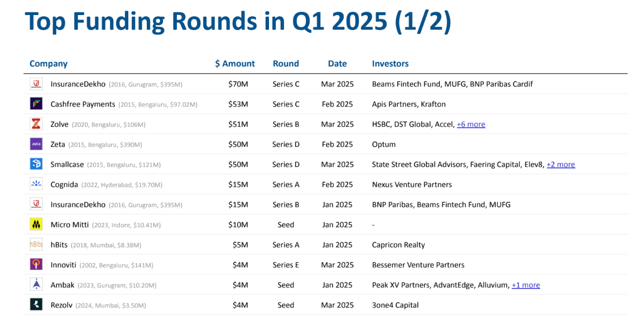Image resolution: width=644 pixels, height=331 pixels.
Task: Select the "Date" column header
Action: tap(337, 64)
